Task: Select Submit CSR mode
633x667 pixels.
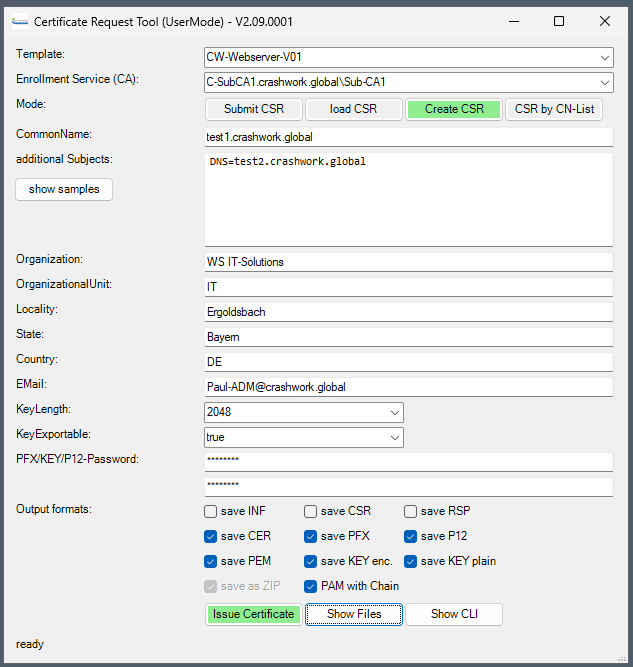Action: [254, 109]
